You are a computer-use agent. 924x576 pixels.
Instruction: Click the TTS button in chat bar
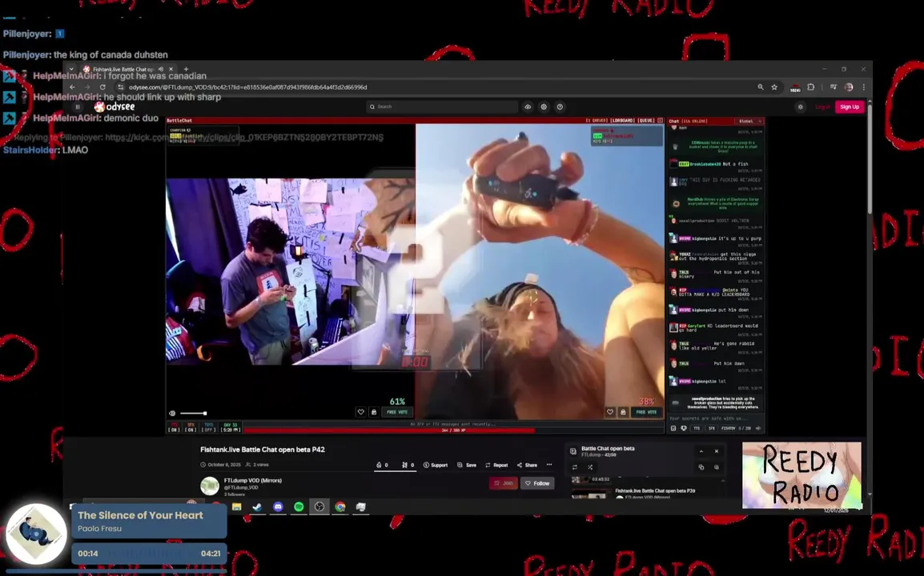pyautogui.click(x=697, y=428)
